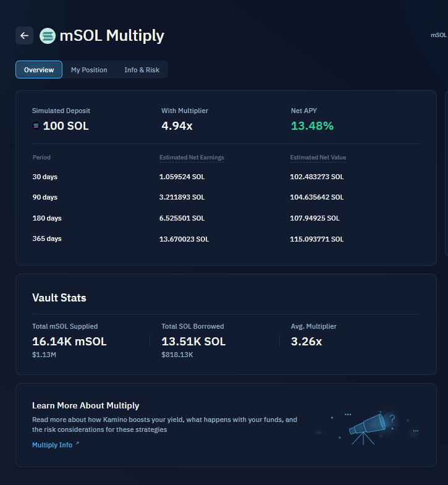
Task: Click the $818.13K borrowed dollar value
Action: coord(177,355)
